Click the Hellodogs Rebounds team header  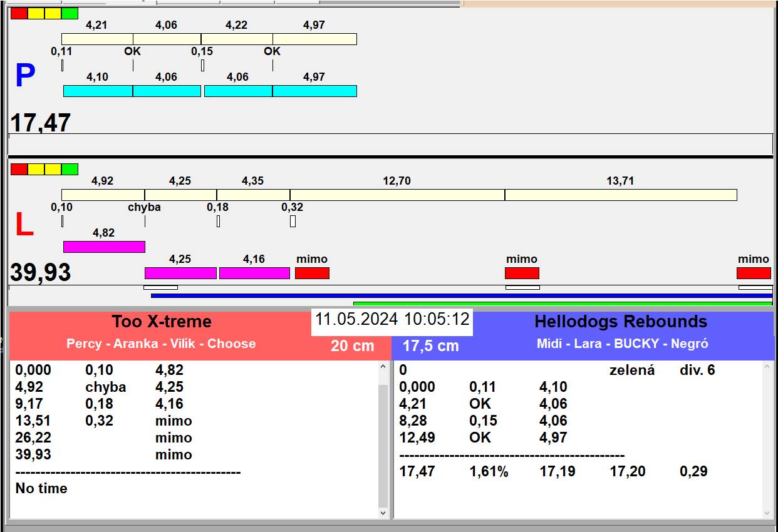click(x=620, y=322)
